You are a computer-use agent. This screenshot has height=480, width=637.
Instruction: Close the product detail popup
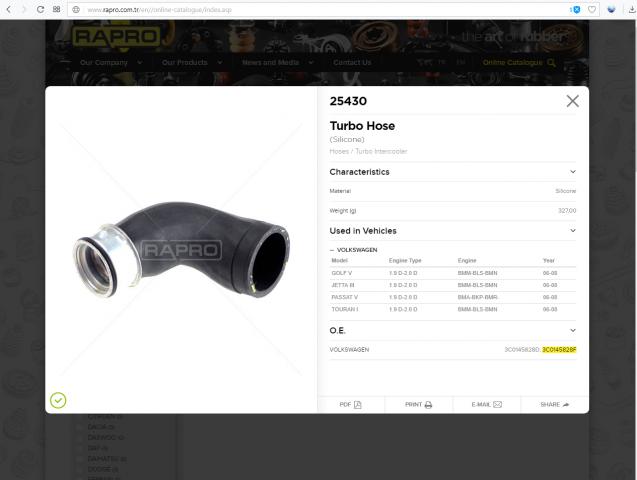point(572,101)
